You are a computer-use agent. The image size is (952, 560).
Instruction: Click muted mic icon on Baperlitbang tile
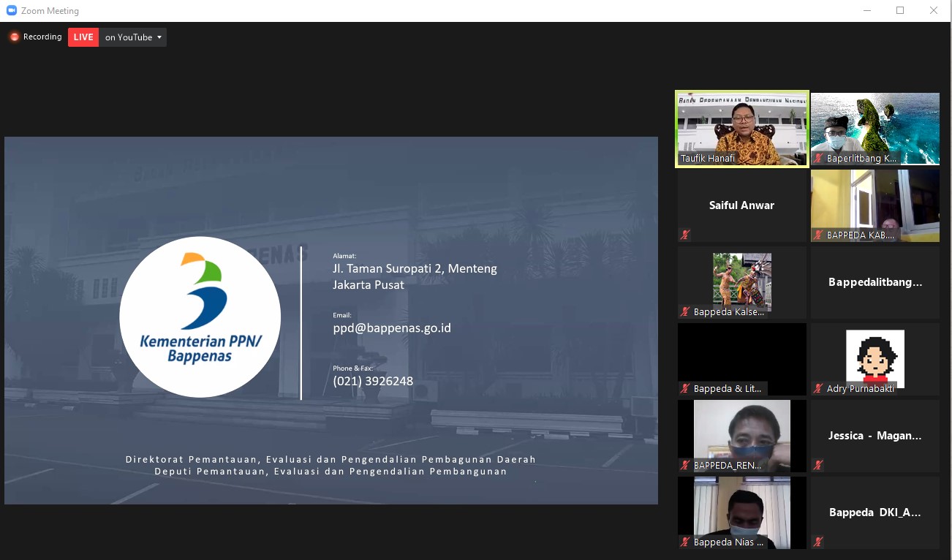(x=818, y=159)
